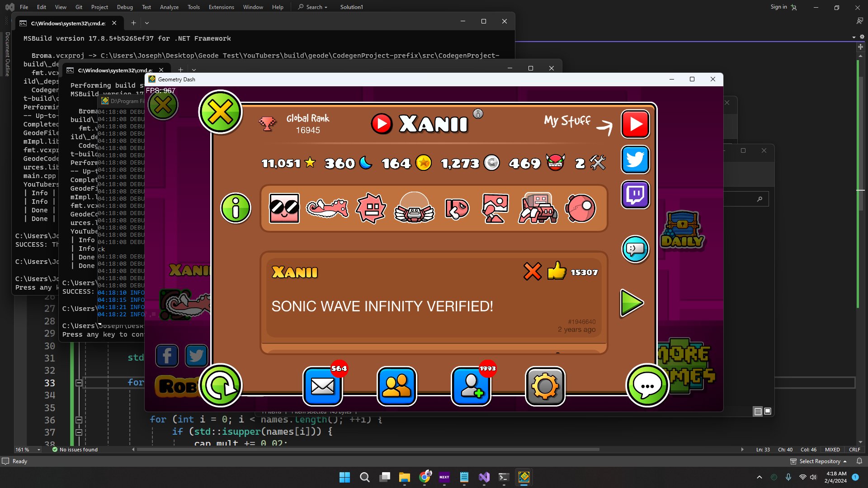The width and height of the screenshot is (868, 488).
Task: Click small info icon next to XANII name
Action: 478,114
